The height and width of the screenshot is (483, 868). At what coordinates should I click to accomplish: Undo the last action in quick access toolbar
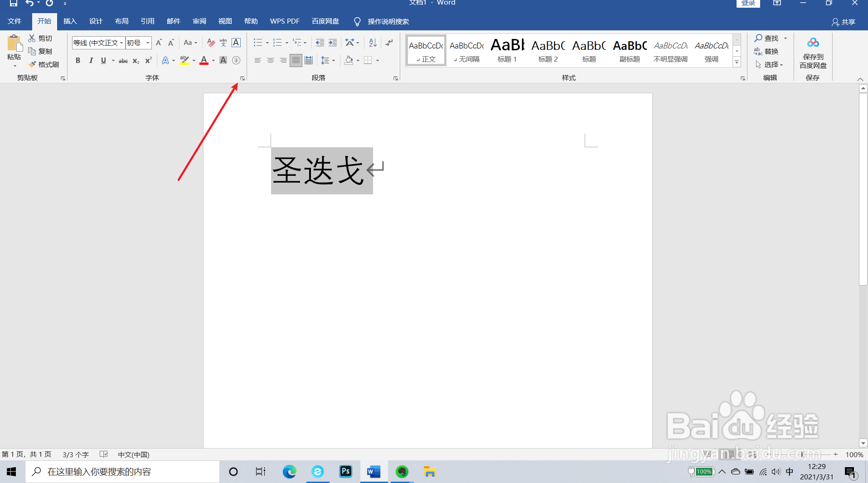pyautogui.click(x=29, y=3)
